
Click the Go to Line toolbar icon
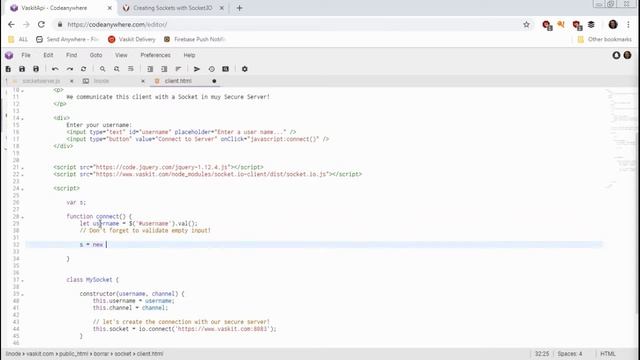point(131,69)
